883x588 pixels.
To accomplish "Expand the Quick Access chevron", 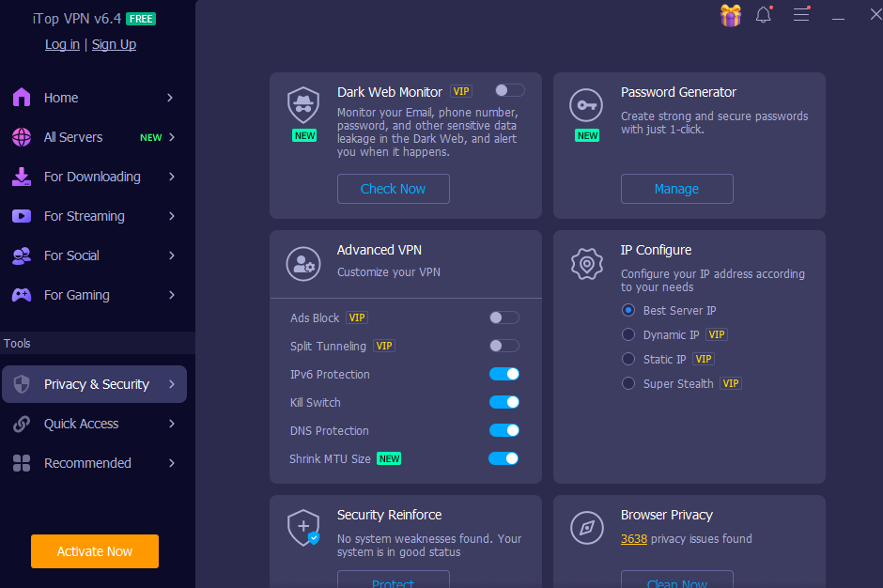I will coord(172,424).
